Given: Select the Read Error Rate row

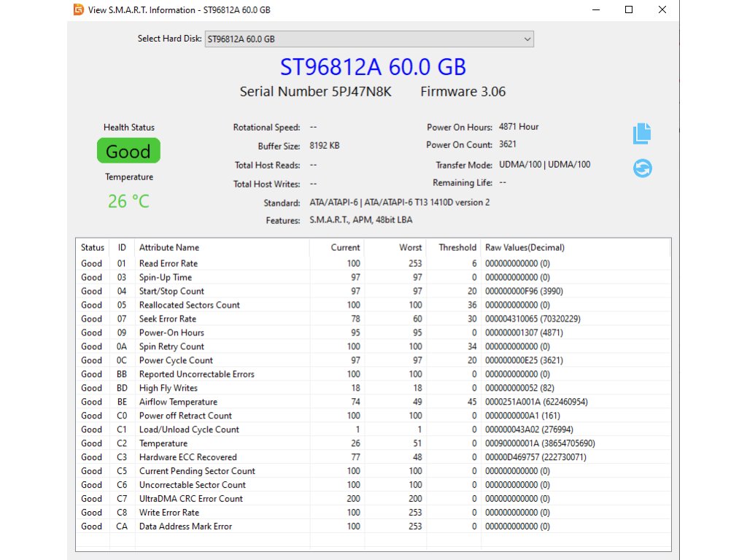Looking at the screenshot, I should [x=373, y=263].
